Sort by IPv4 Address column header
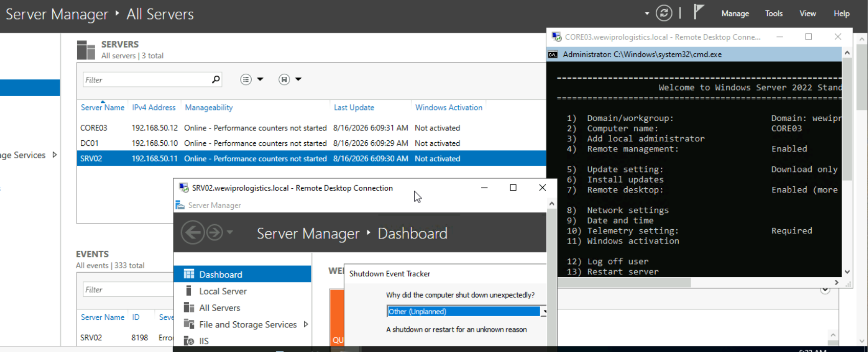This screenshot has width=868, height=352. pos(153,107)
